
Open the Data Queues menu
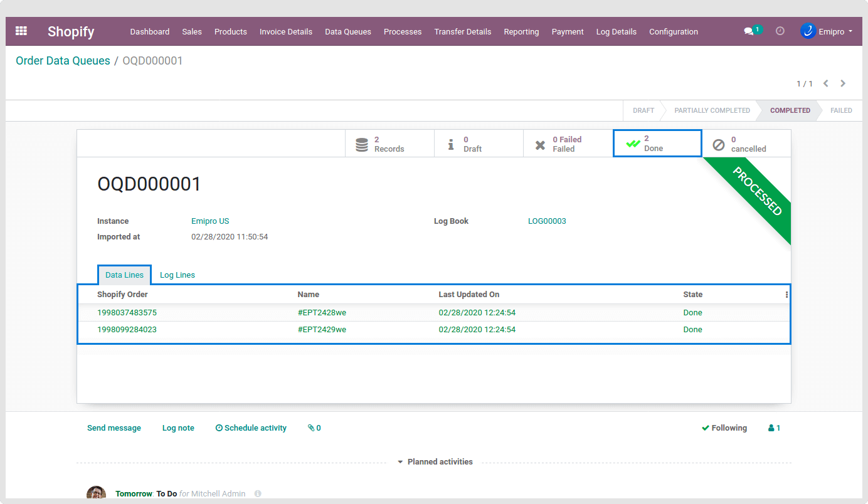pyautogui.click(x=347, y=31)
